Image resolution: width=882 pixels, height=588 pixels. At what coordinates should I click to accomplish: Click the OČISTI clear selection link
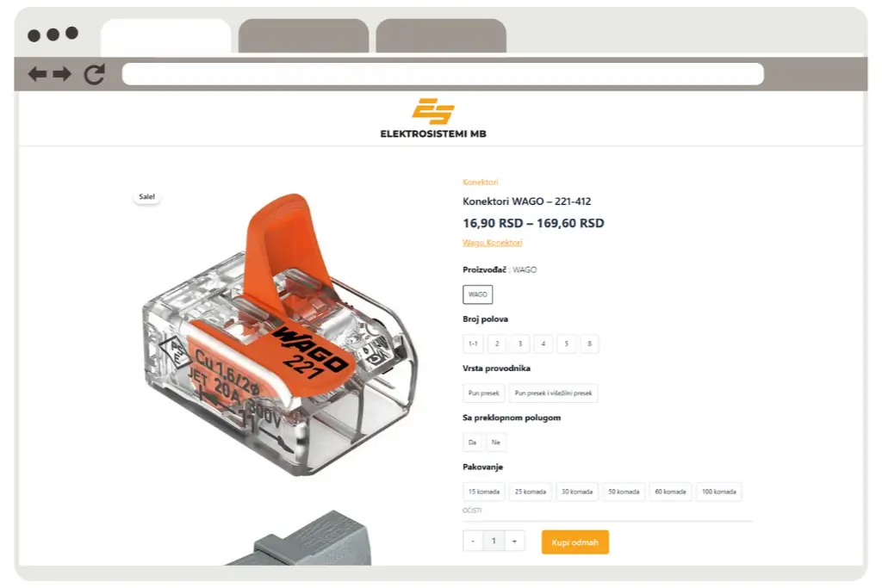click(x=472, y=511)
